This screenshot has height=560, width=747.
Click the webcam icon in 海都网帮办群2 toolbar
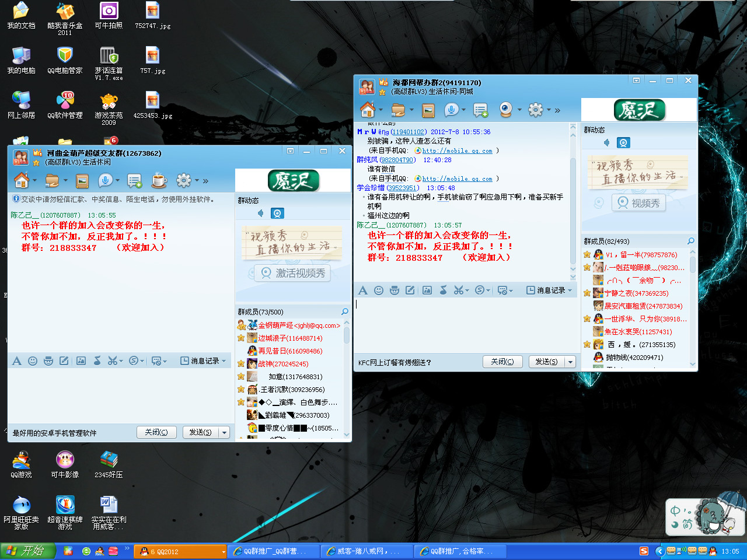tap(506, 110)
